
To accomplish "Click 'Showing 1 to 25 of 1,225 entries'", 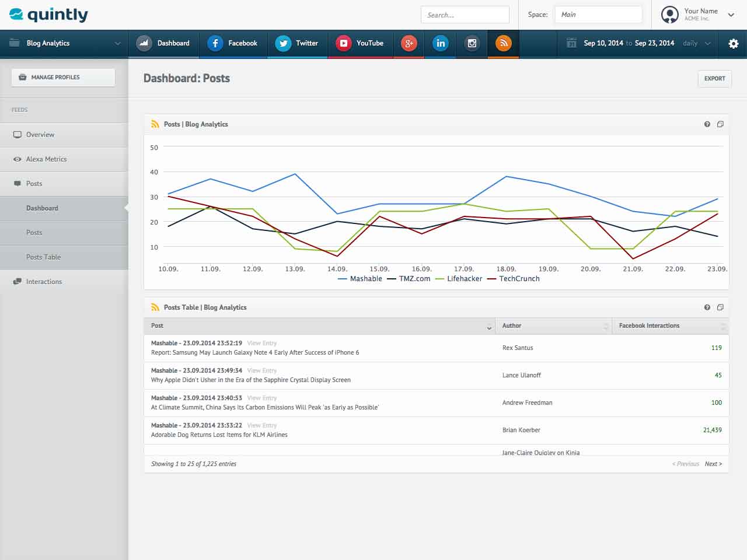I will 194,464.
